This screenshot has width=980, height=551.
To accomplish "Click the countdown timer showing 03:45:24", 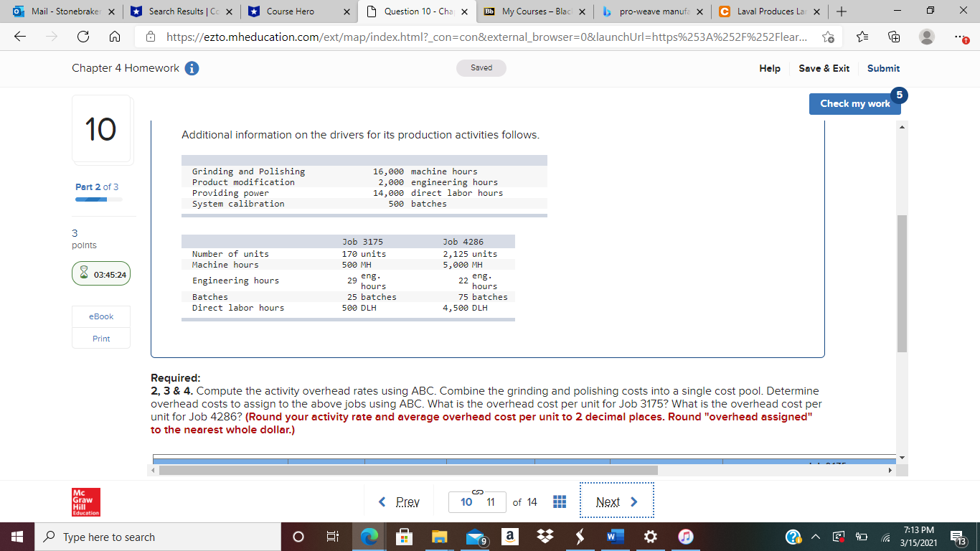I will click(x=100, y=273).
